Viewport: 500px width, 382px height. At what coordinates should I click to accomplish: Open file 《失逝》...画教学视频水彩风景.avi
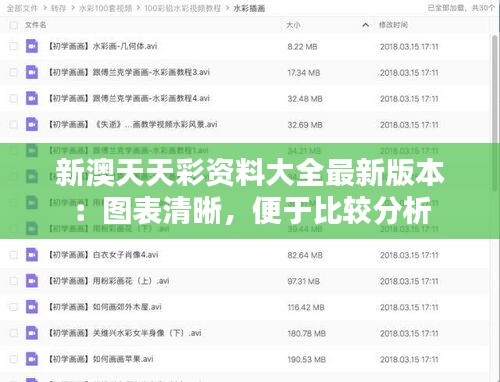click(133, 124)
